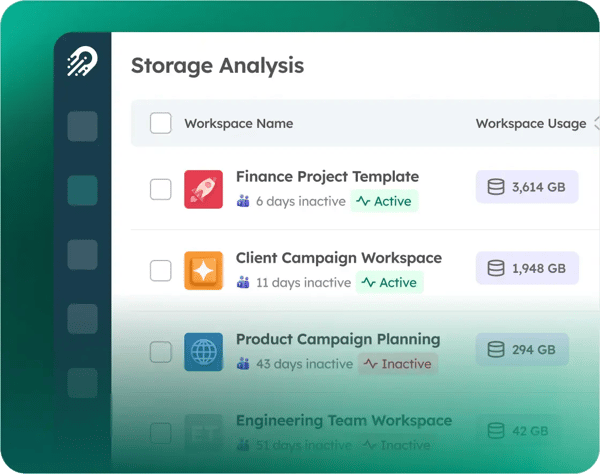
Task: Click the users icon beside 6 days inactive
Action: click(x=243, y=201)
